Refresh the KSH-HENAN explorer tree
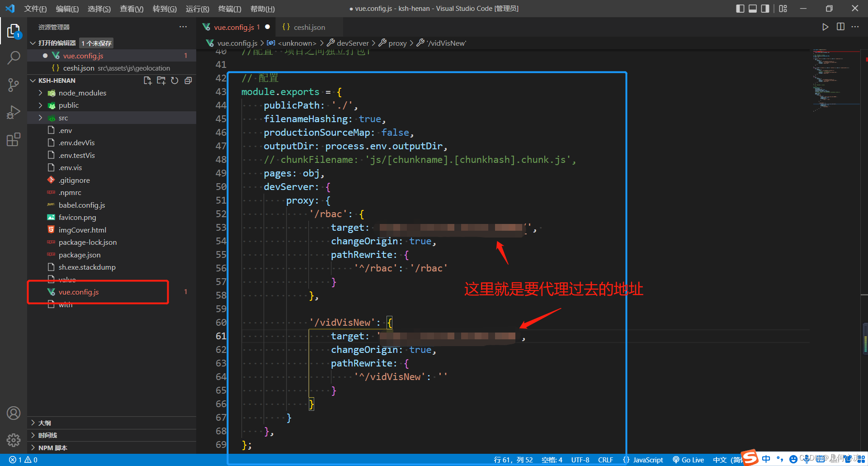Viewport: 868px width, 466px height. tap(175, 81)
